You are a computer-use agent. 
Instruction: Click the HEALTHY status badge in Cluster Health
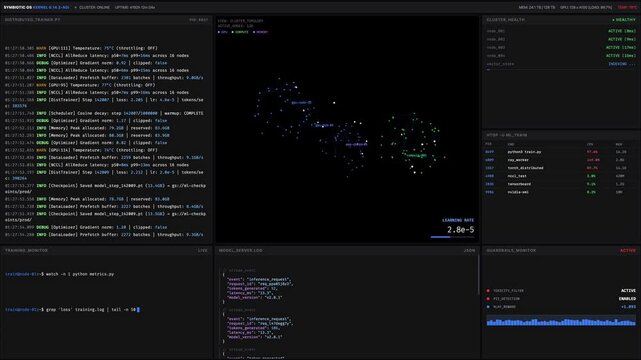[x=624, y=20]
